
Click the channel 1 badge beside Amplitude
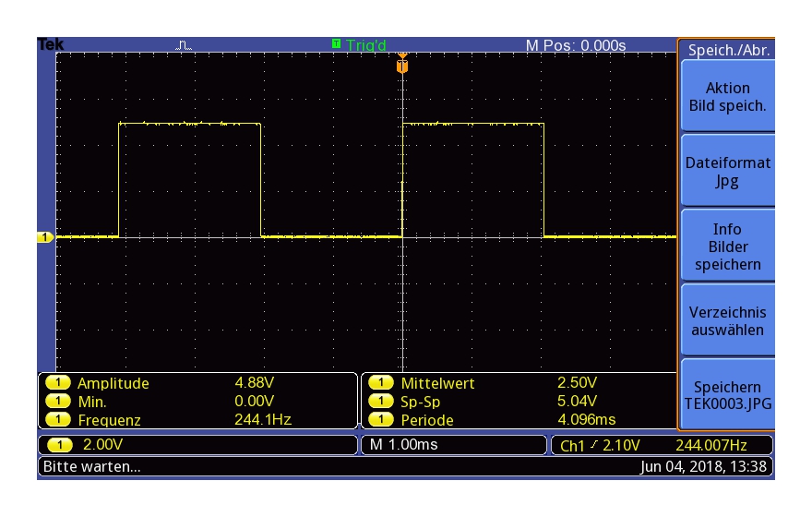(58, 384)
